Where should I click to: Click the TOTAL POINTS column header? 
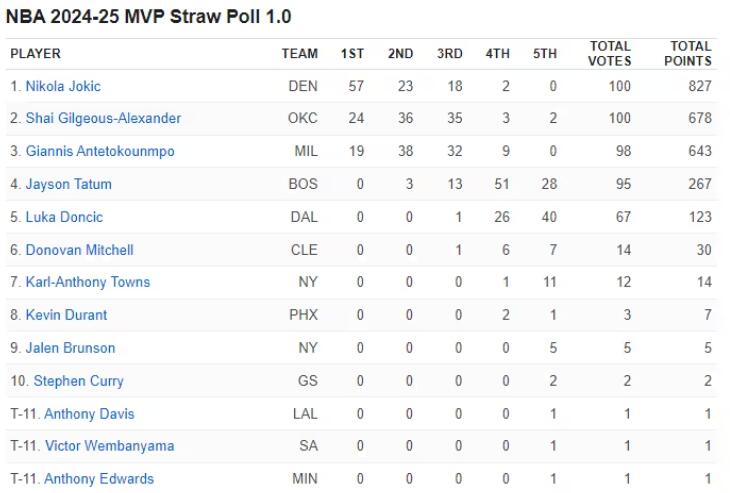[688, 54]
